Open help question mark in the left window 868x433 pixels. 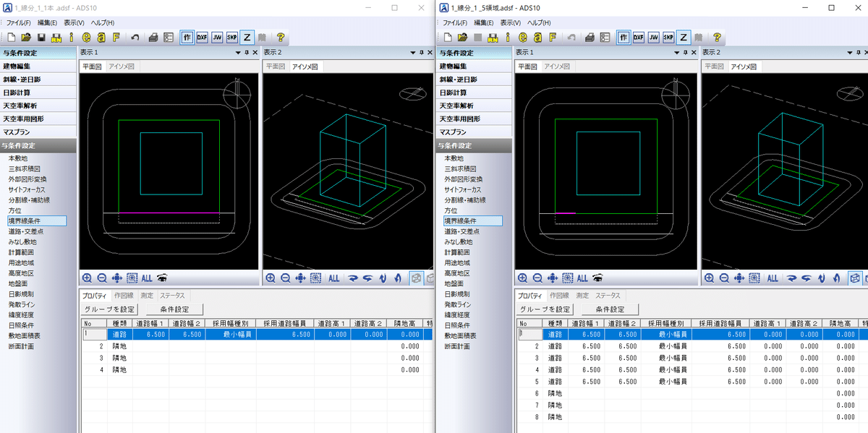click(x=281, y=37)
